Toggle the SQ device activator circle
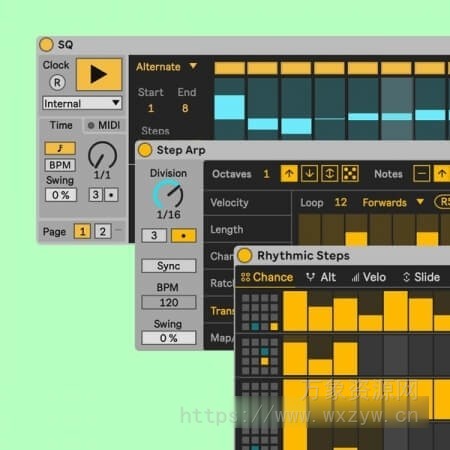The image size is (450, 450). 46,45
